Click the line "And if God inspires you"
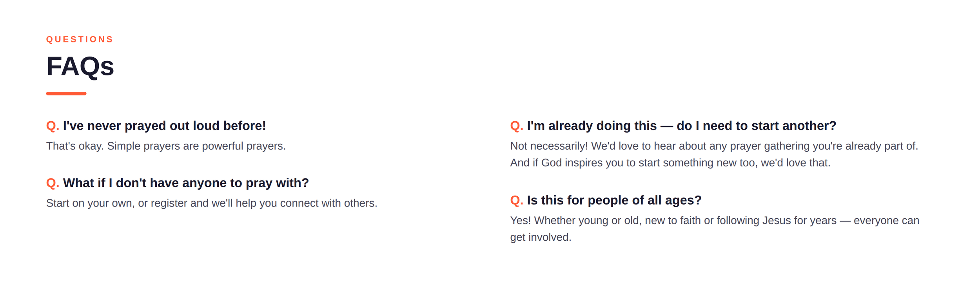The height and width of the screenshot is (287, 980). tap(670, 163)
